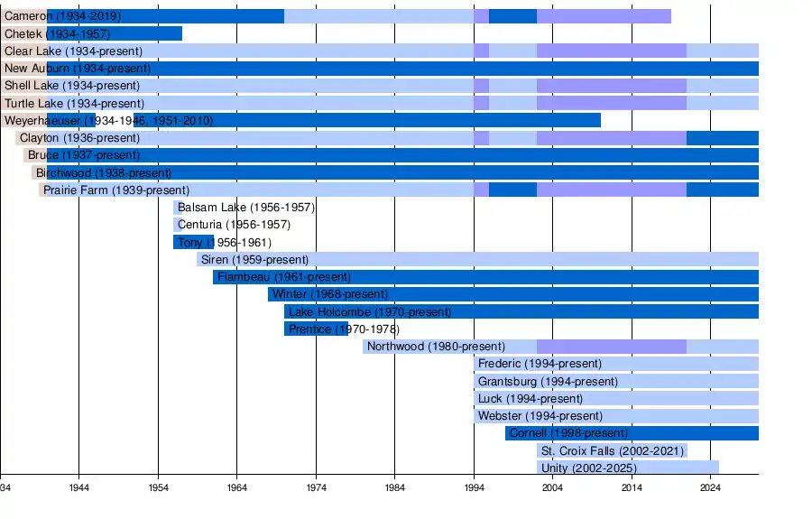This screenshot has height=519, width=812.
Task: Click the Turtle Lake (1934-present) label
Action: point(74,104)
